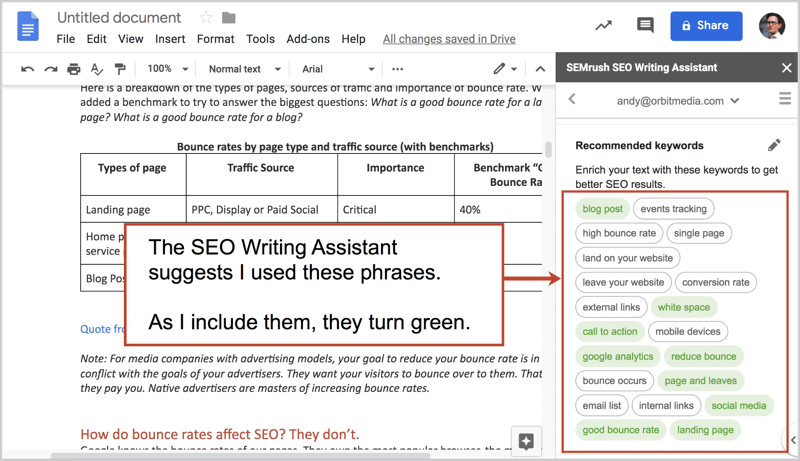Click the Explore button icon
This screenshot has width=800, height=461.
[x=526, y=441]
